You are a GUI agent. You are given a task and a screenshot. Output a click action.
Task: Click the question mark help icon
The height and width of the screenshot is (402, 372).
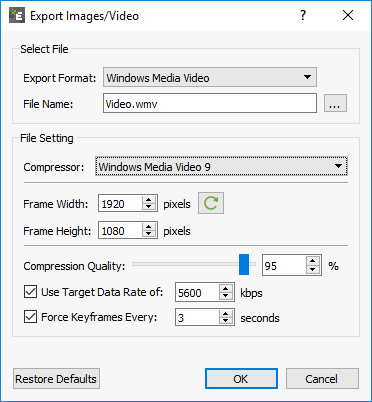click(303, 15)
